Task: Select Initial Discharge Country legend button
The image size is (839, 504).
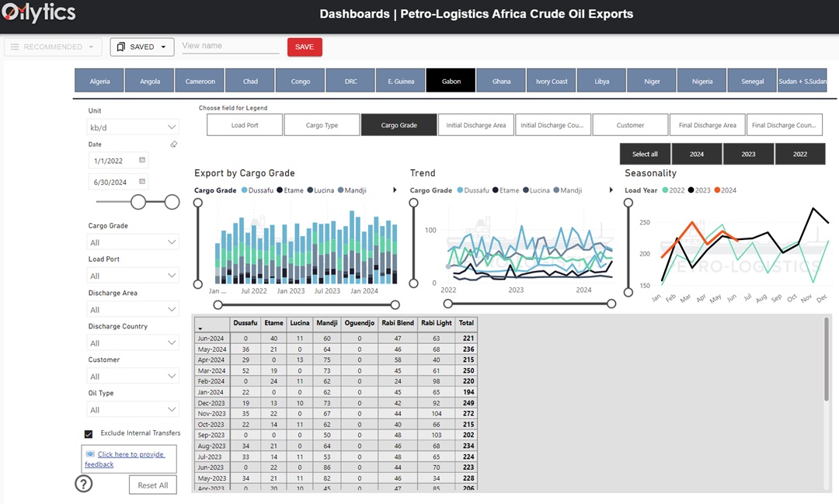Action: pyautogui.click(x=553, y=125)
